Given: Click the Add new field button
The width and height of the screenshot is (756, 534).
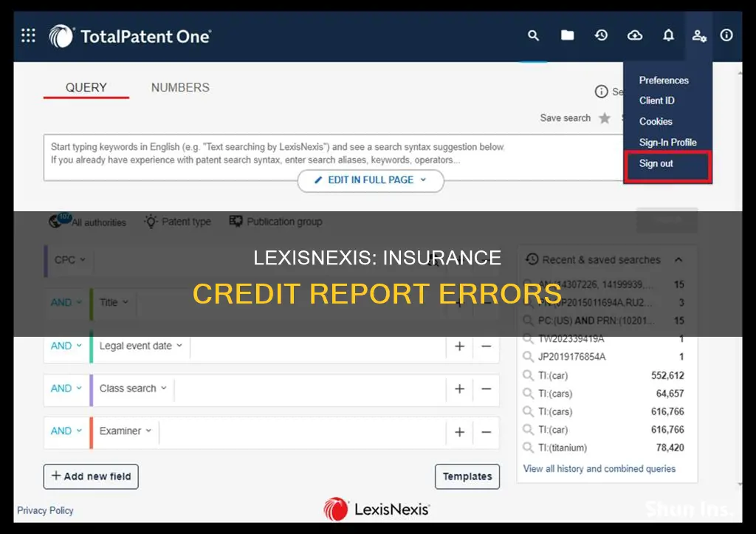Looking at the screenshot, I should click(x=91, y=476).
